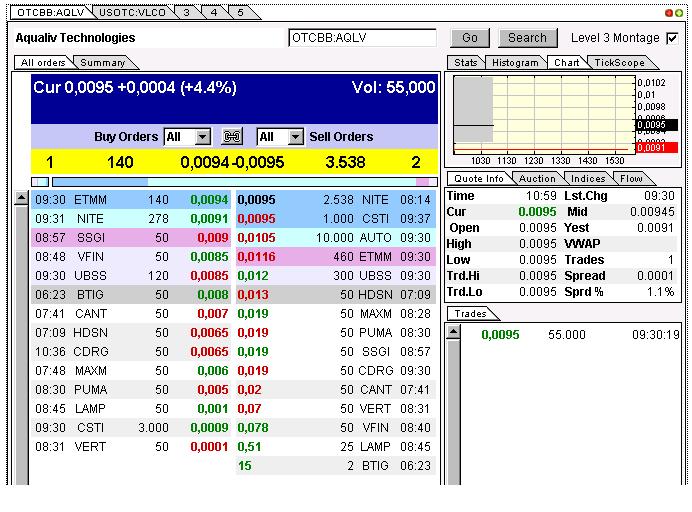Select the NITE sell order of 2.538

click(x=336, y=200)
